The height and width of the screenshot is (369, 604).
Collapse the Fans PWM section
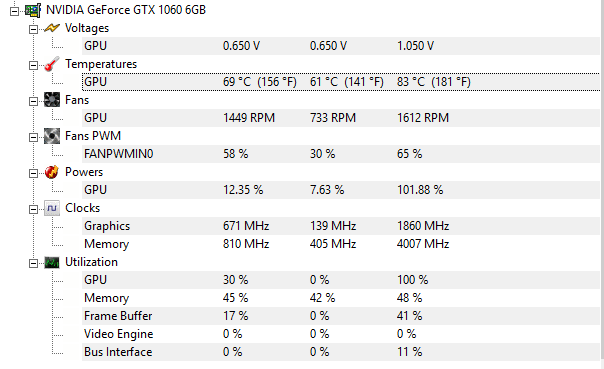[x=34, y=138]
